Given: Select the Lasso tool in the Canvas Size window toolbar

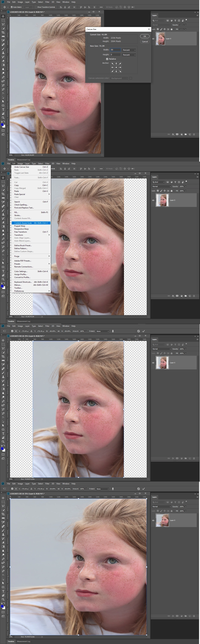Looking at the screenshot, I should pos(3,24).
